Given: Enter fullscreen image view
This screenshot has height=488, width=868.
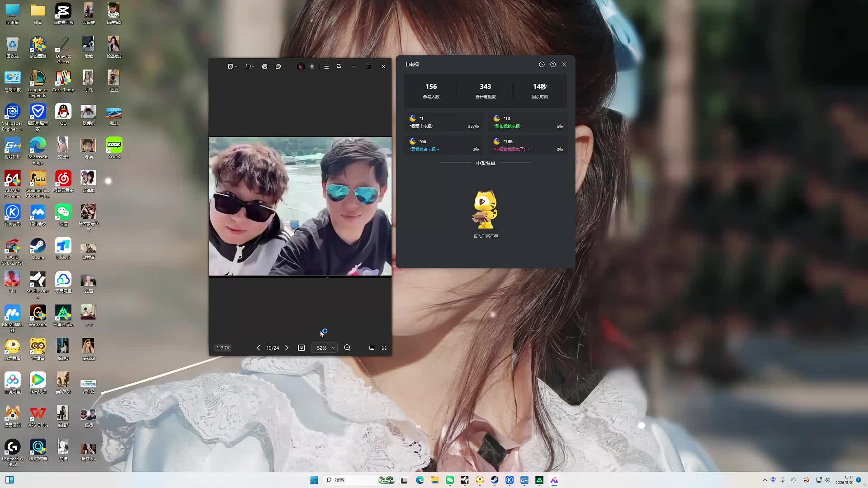Looking at the screenshot, I should pyautogui.click(x=384, y=348).
